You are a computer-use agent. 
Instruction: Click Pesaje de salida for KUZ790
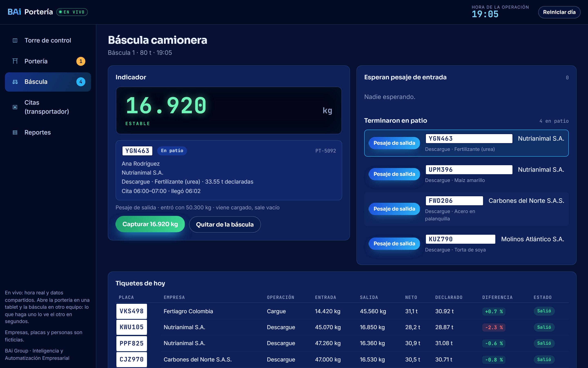(x=394, y=244)
